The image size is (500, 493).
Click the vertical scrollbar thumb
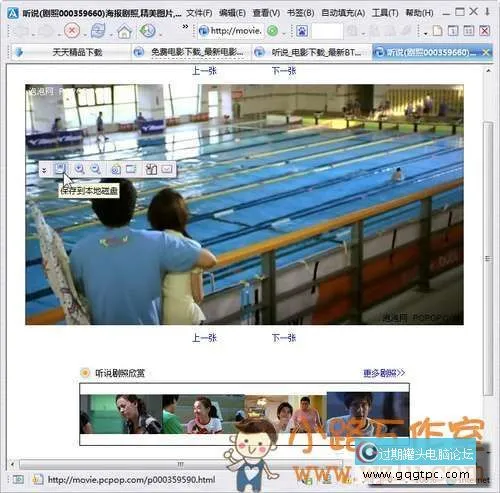tap(488, 259)
